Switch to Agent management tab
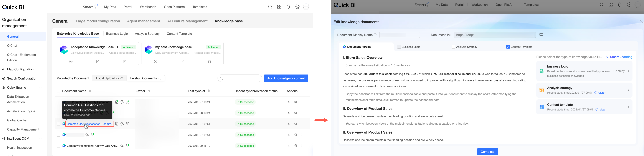This screenshot has height=156, width=644. coord(144,21)
